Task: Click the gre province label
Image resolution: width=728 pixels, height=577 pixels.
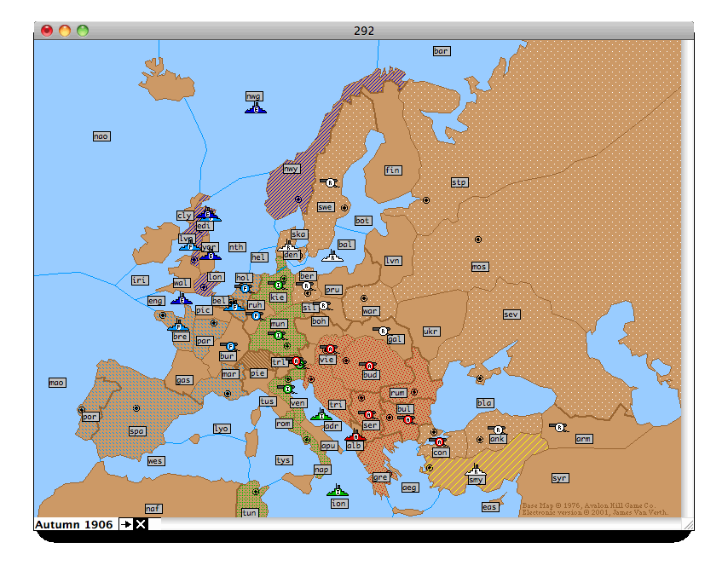Action: [x=381, y=476]
